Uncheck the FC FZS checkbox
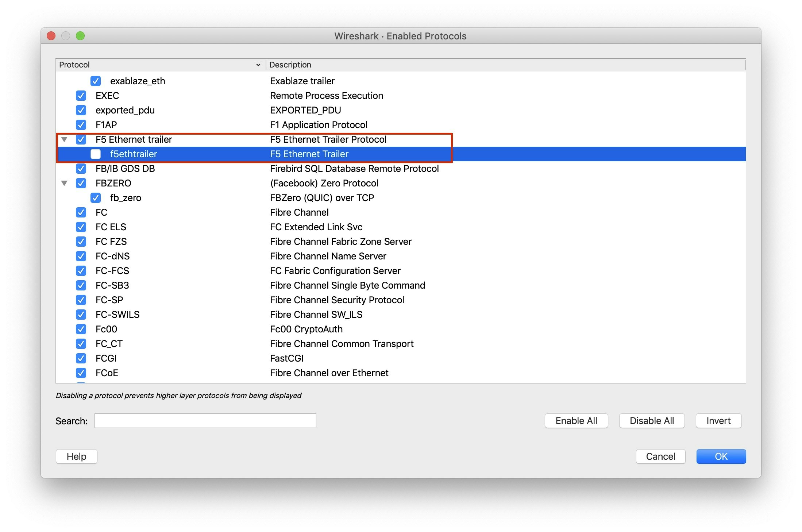Screen dimensions: 802x532 click(x=81, y=242)
